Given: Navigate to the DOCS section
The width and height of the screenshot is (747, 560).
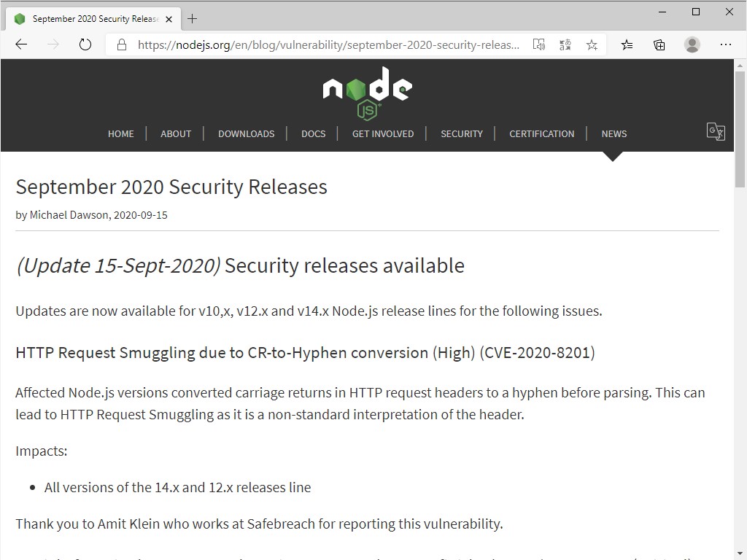Looking at the screenshot, I should point(314,133).
